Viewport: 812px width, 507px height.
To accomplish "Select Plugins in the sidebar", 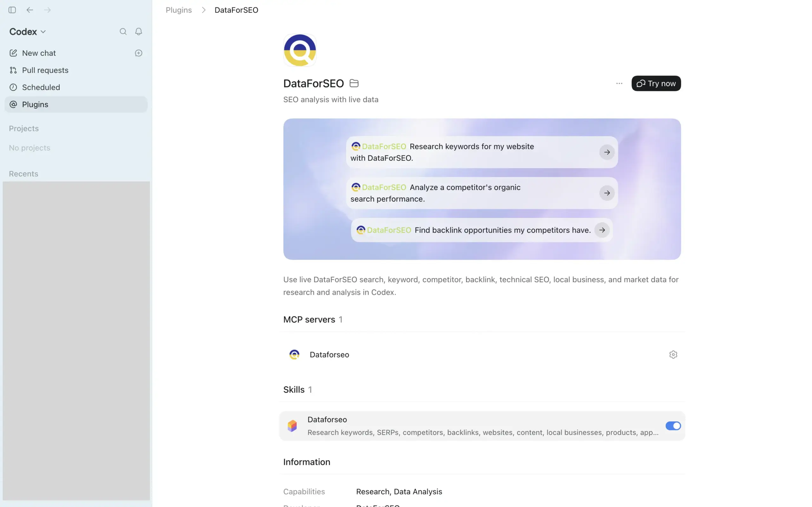I will point(76,104).
